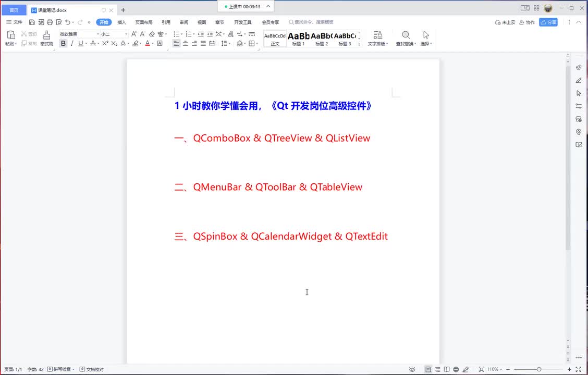Open the References (引用) tab
The height and width of the screenshot is (375, 588).
[166, 22]
